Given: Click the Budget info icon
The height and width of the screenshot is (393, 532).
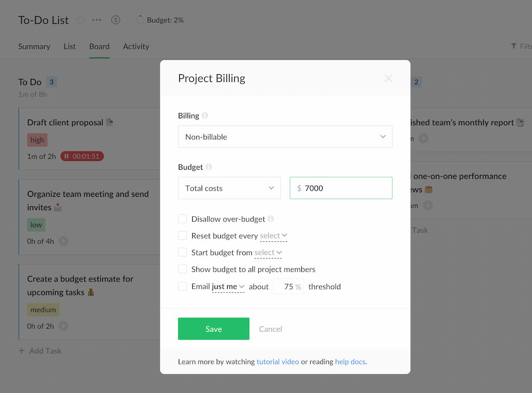Looking at the screenshot, I should click(x=208, y=167).
